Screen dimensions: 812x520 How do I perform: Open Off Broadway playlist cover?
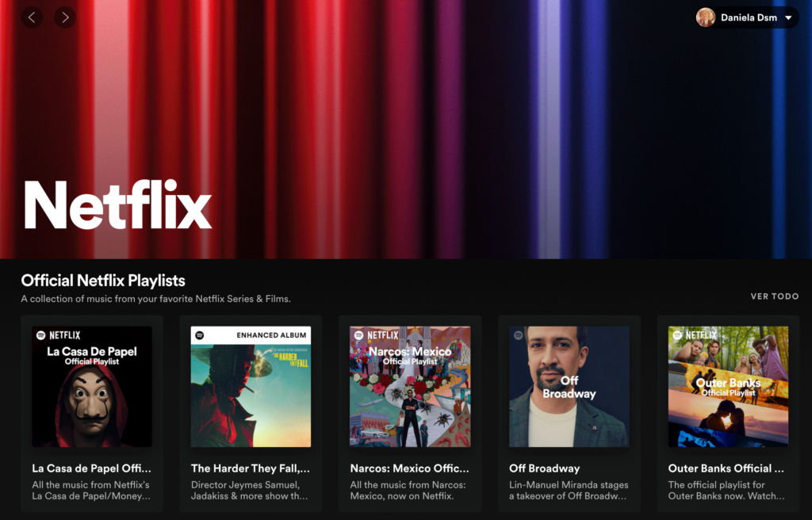click(569, 387)
